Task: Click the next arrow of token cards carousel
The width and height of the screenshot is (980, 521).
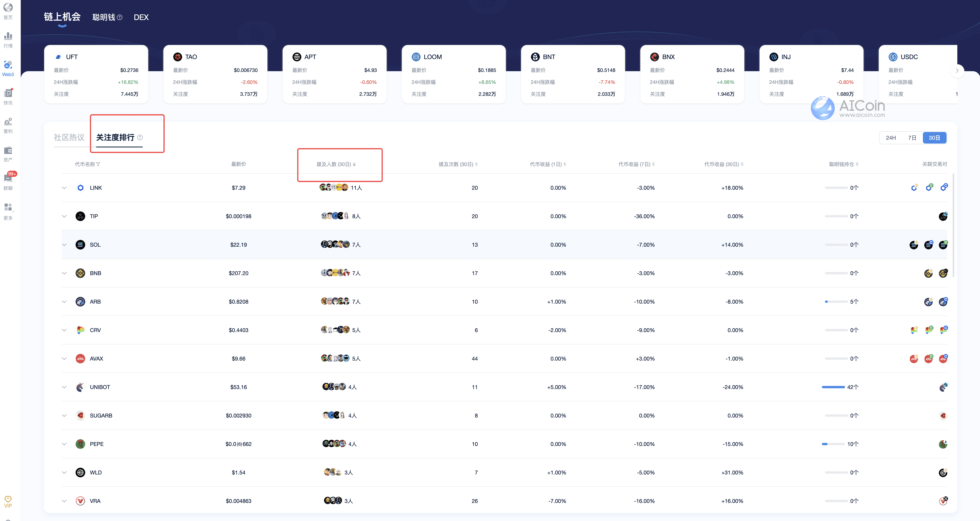Action: pyautogui.click(x=957, y=70)
